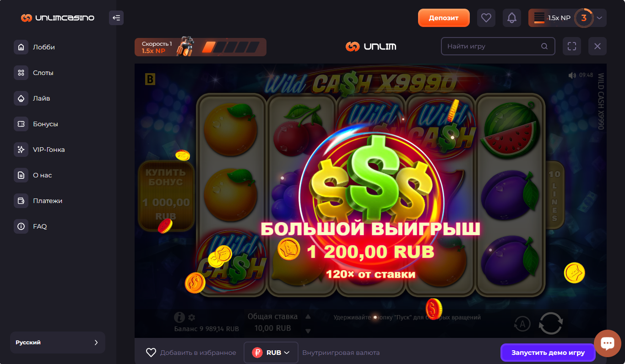Open the notifications bell icon
This screenshot has width=625, height=364.
(x=512, y=18)
